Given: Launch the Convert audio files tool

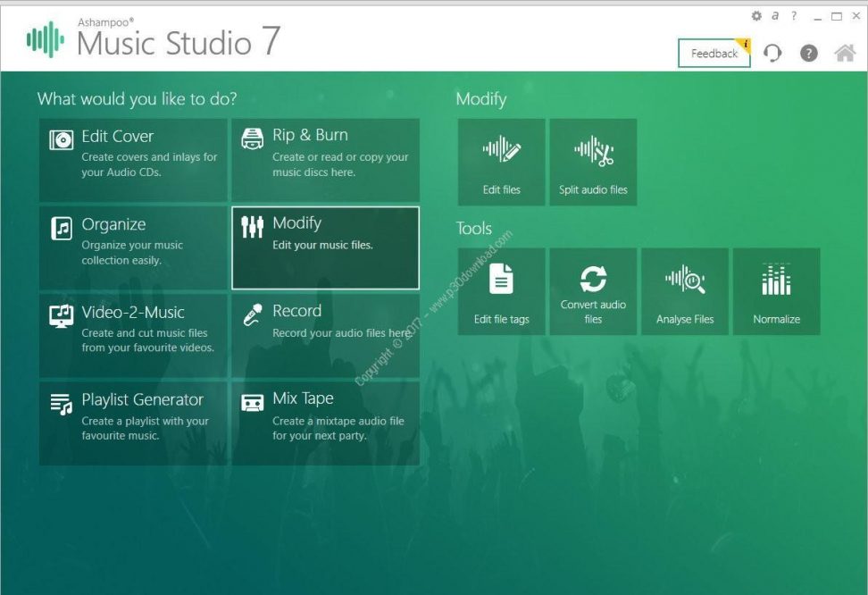Looking at the screenshot, I should click(593, 290).
